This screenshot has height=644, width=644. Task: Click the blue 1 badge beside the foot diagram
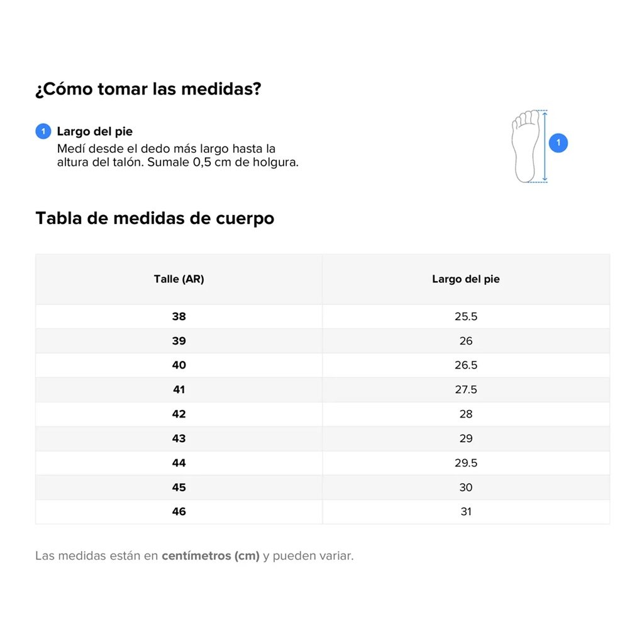558,143
